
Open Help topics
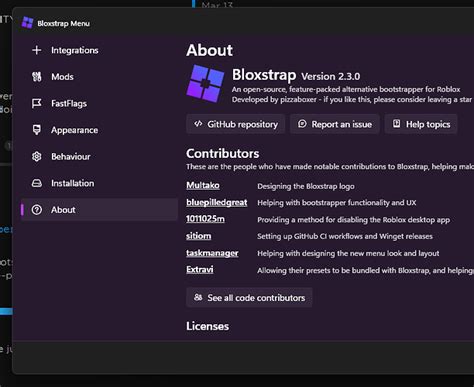[421, 124]
